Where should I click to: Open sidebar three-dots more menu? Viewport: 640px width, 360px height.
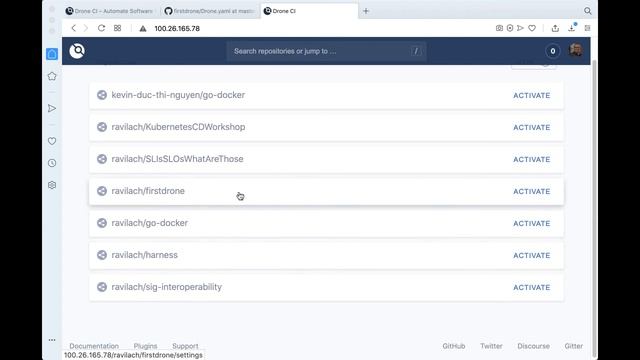[52, 340]
